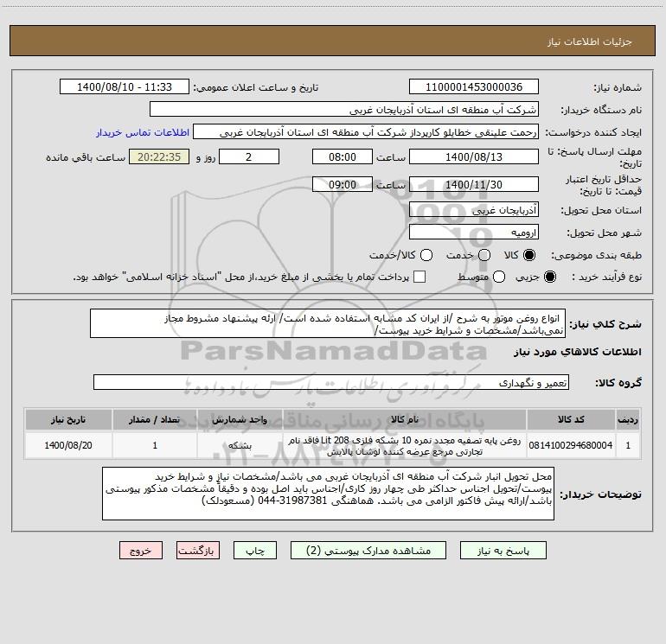This screenshot has width=666, height=644.
Task: Click the response deadline date 1400/08/13
Action: (x=474, y=156)
